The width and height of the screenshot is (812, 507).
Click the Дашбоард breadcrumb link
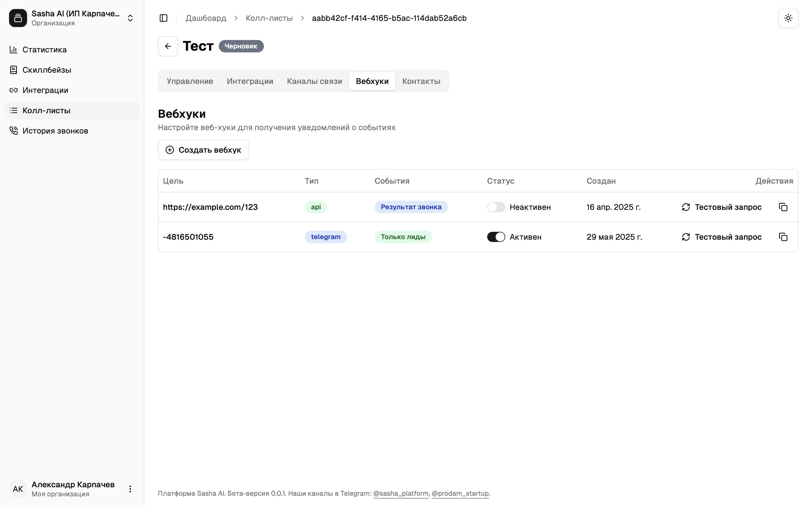(x=206, y=18)
